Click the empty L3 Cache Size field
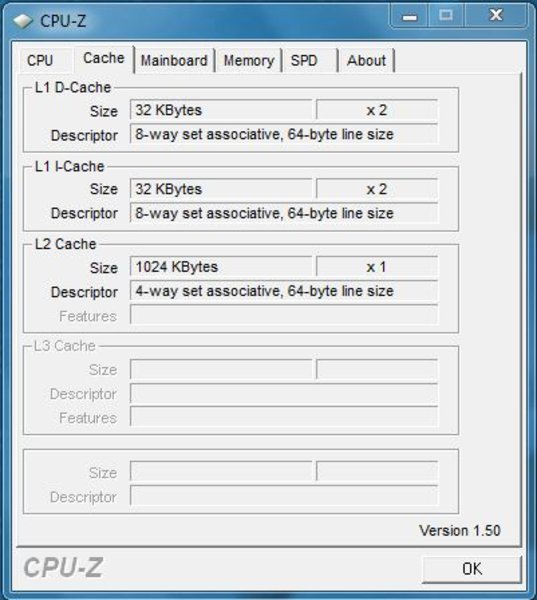The width and height of the screenshot is (537, 600). tap(221, 369)
